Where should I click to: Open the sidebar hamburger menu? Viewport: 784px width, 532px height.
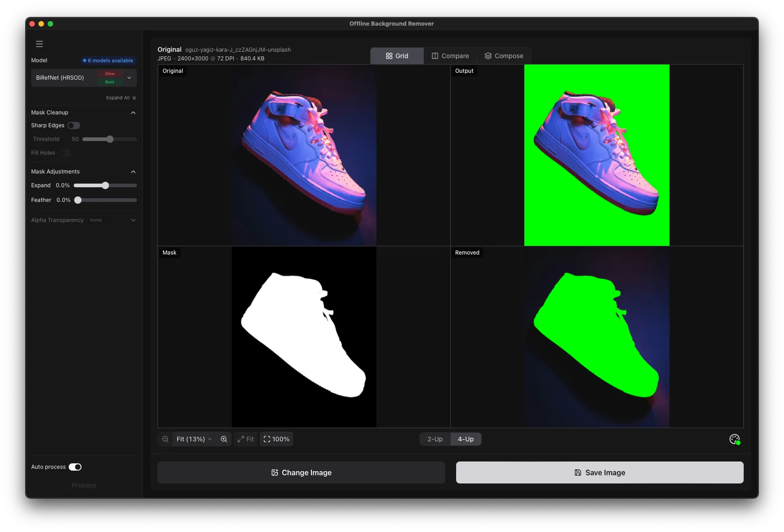pyautogui.click(x=39, y=44)
